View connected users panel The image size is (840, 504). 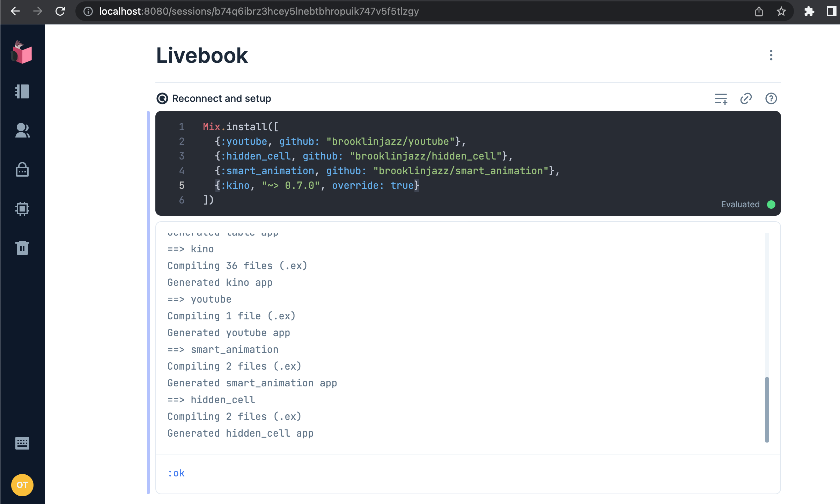point(22,131)
